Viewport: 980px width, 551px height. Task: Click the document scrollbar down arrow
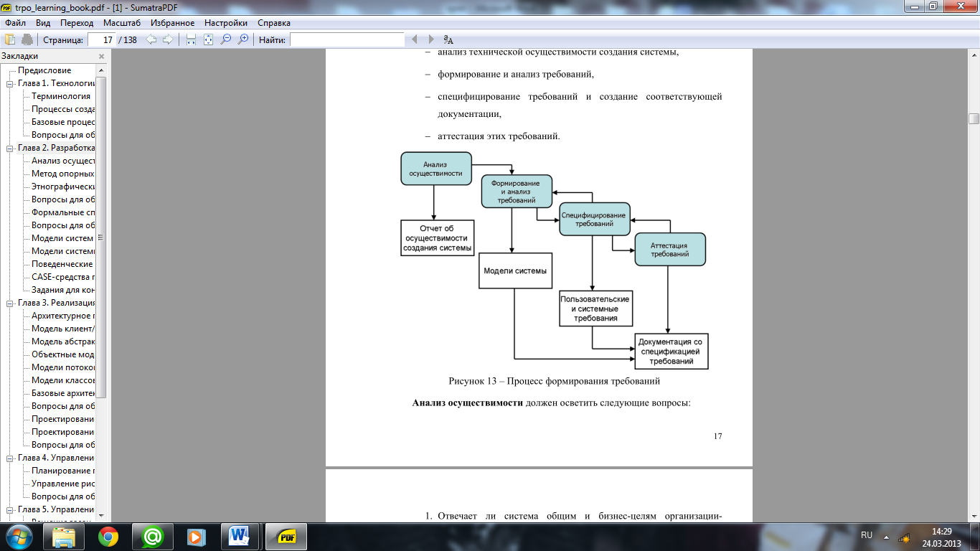974,517
